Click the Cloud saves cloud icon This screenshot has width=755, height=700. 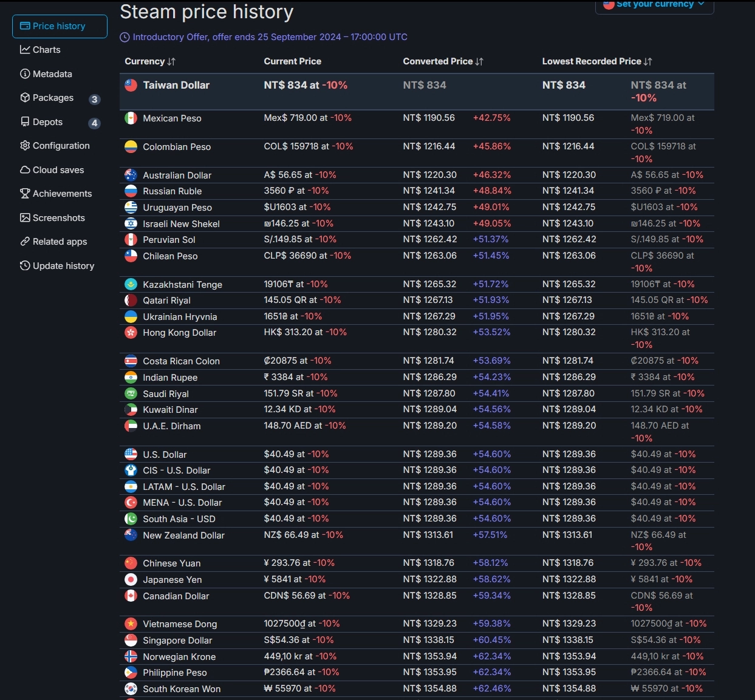click(25, 170)
